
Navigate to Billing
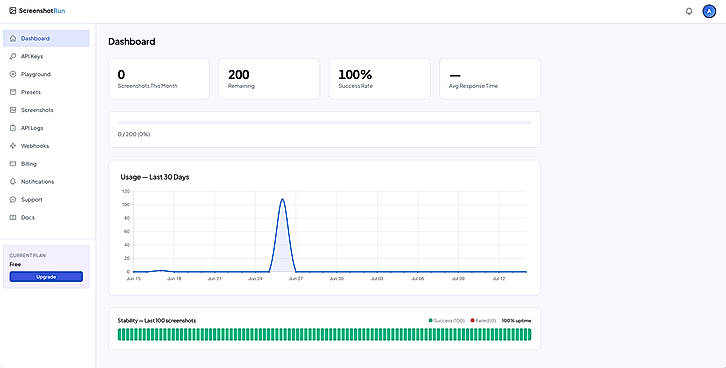coord(46,164)
